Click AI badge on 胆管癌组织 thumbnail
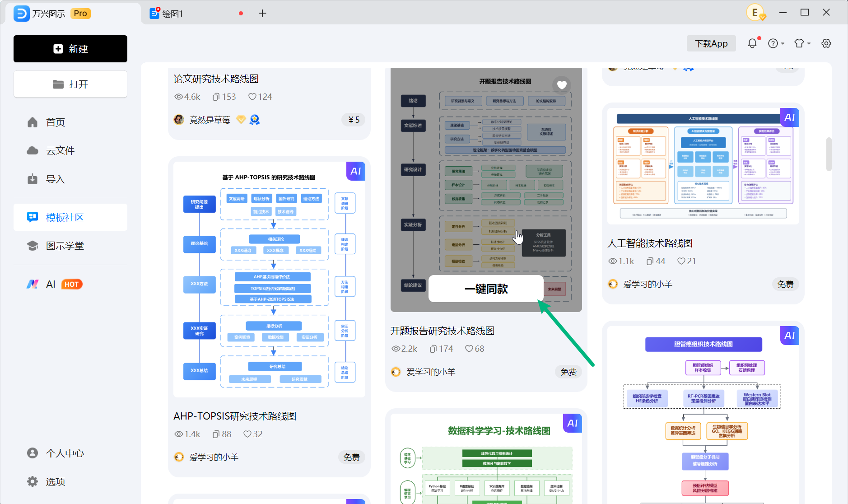Viewport: 848px width, 504px height. (x=790, y=336)
